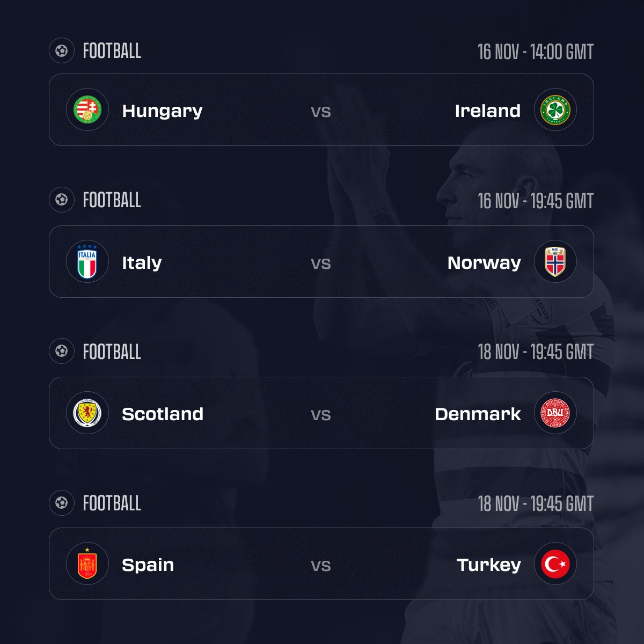Select the Italy team badge
Screen dimensions: 644x644
click(x=87, y=262)
